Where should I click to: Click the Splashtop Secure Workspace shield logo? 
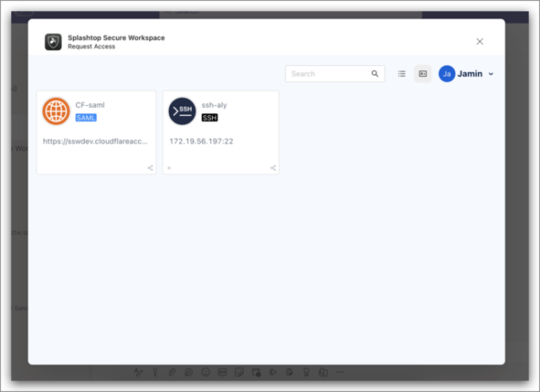pos(53,41)
